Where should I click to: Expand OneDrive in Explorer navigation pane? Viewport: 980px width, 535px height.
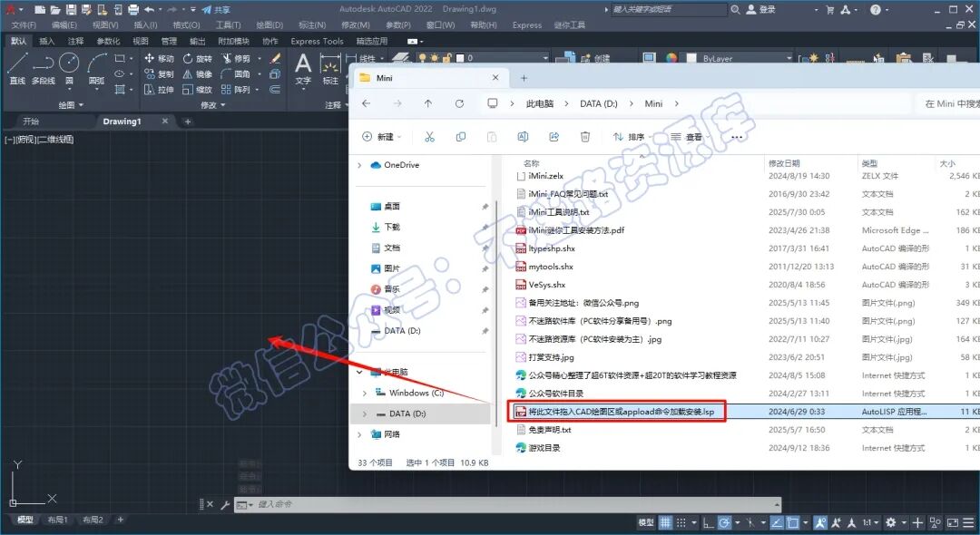(x=359, y=165)
